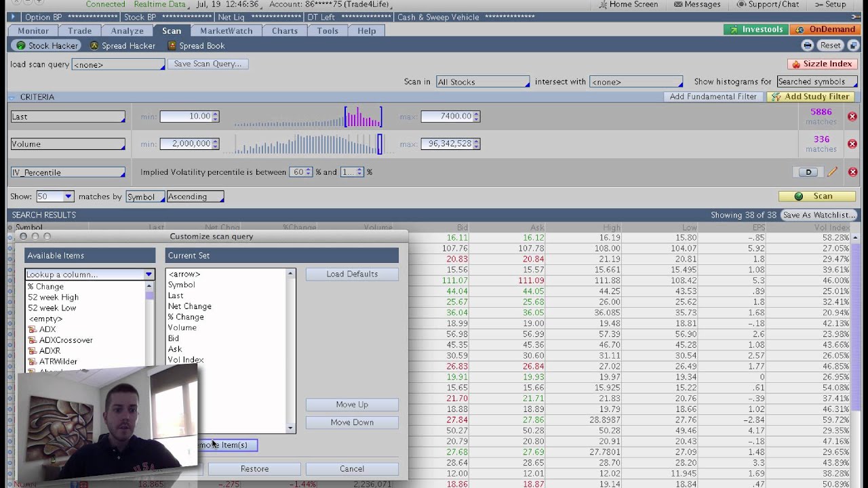Open matches by Symbol dropdown
The image size is (868, 488).
145,197
